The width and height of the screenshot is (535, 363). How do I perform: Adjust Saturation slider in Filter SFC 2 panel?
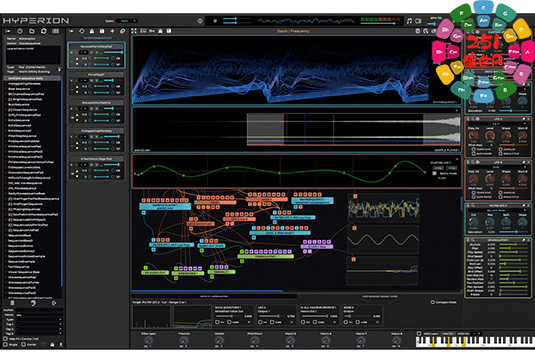pyautogui.click(x=513, y=232)
